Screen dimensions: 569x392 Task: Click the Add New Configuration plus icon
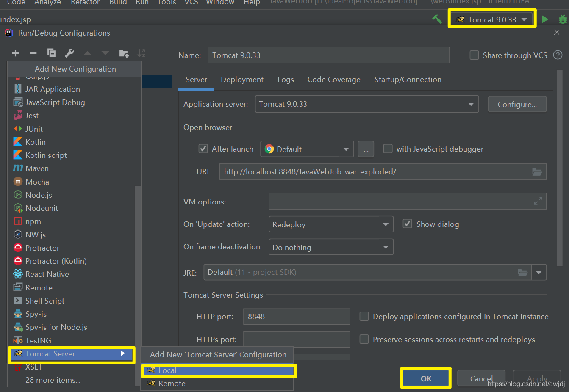(16, 53)
